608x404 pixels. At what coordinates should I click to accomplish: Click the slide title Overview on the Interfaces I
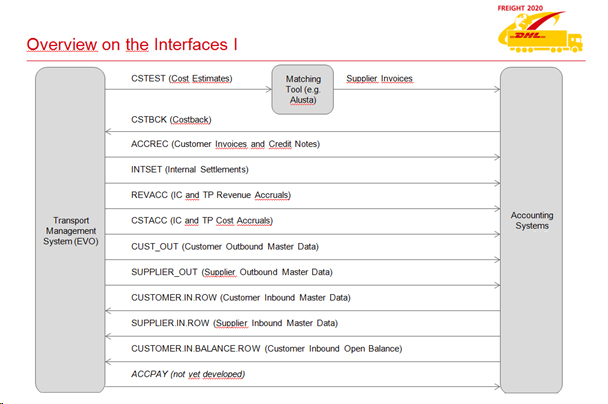132,44
